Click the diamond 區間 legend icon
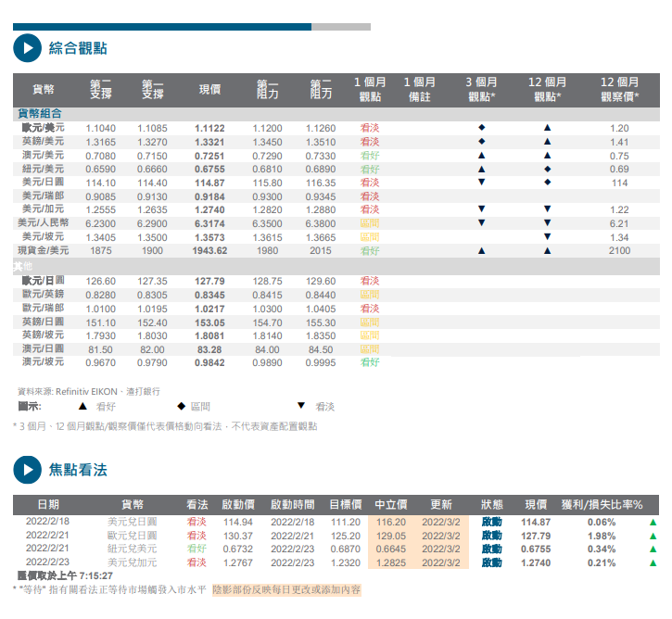This screenshot has width=672, height=619. click(x=182, y=406)
